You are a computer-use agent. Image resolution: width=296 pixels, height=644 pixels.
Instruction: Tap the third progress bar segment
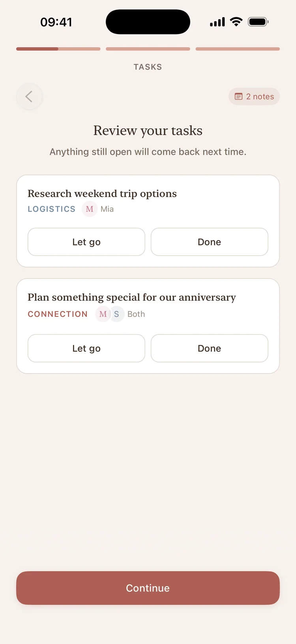[238, 49]
